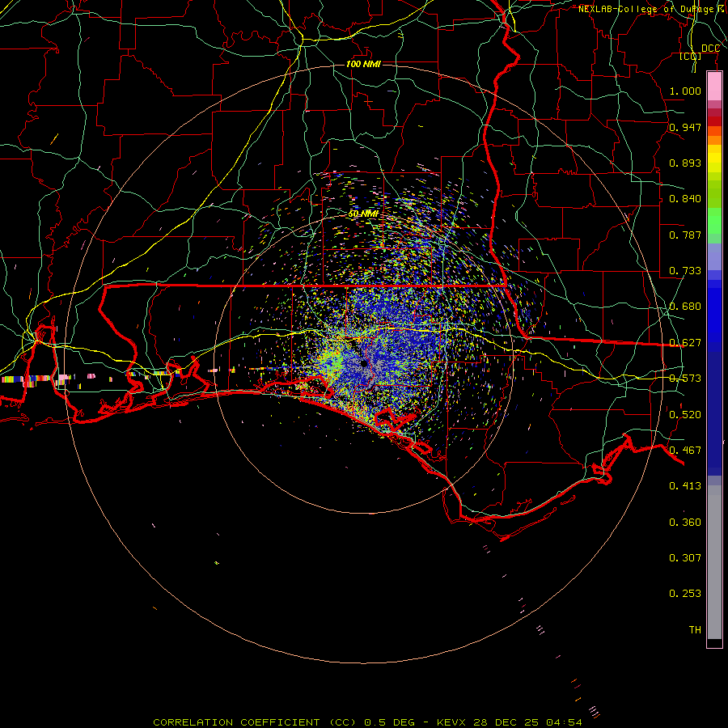Click the [CC] units label
Image resolution: width=728 pixels, height=728 pixels.
(x=691, y=56)
